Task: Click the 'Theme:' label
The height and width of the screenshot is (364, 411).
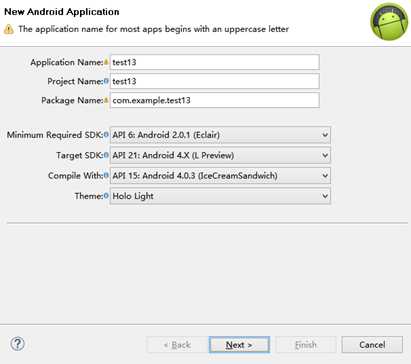Action: pos(89,196)
